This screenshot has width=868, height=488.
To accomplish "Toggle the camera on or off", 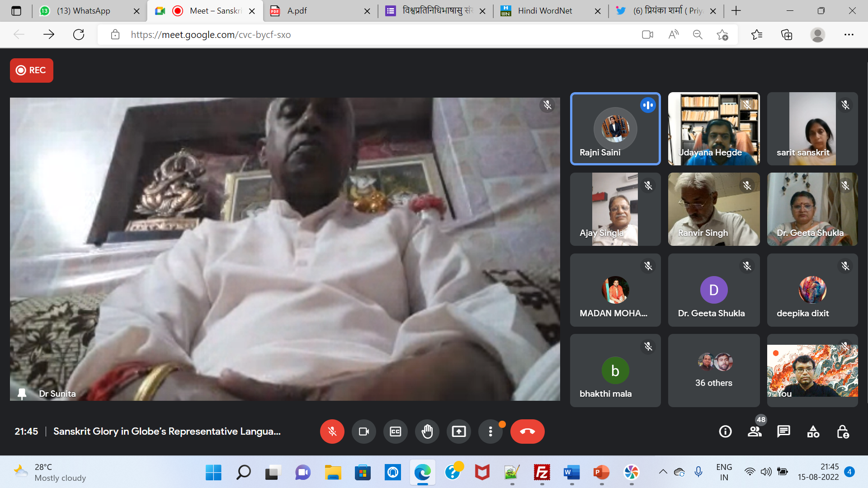I will [x=363, y=432].
